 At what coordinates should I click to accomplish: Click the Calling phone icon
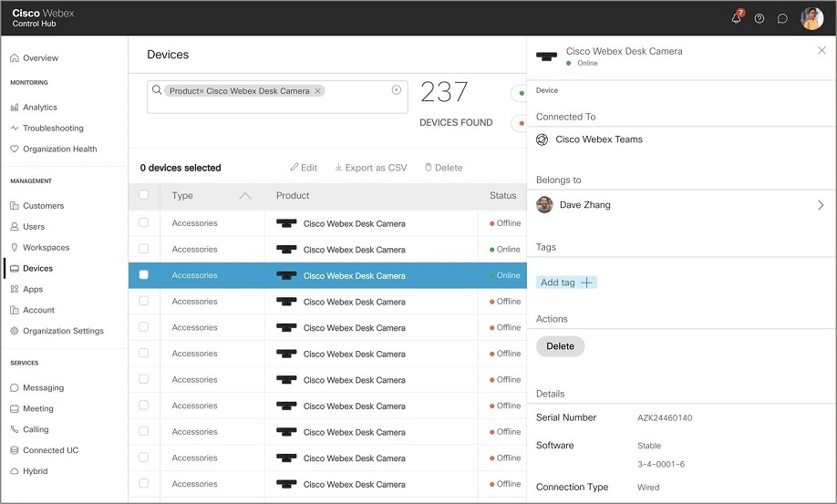coord(15,429)
